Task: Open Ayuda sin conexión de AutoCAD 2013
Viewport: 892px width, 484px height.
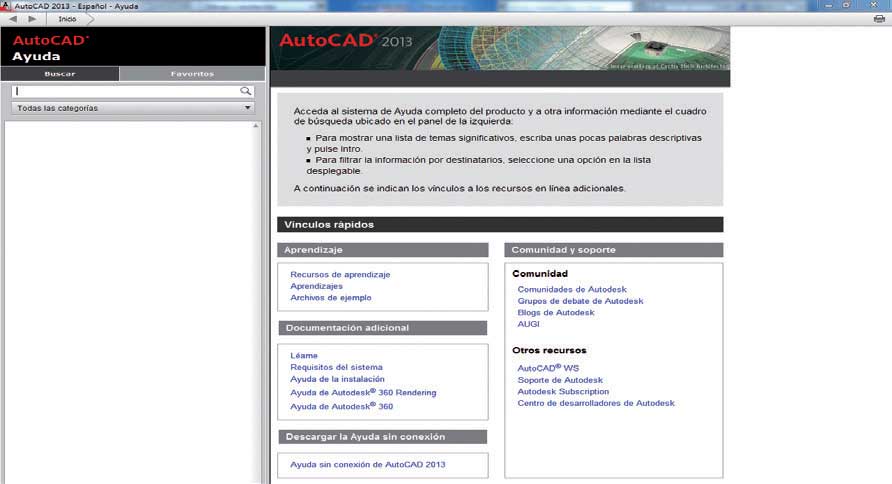Action: pos(367,465)
